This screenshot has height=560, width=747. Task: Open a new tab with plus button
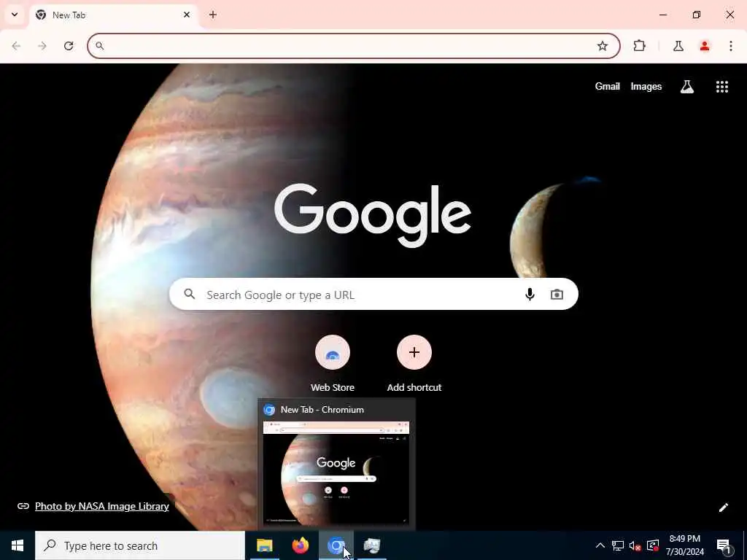[x=213, y=15]
